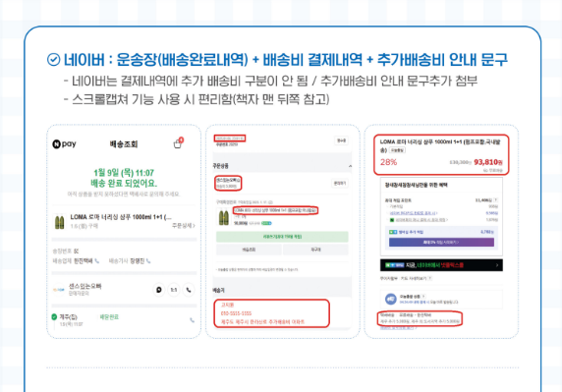Click the 93,810원 sale price
This screenshot has width=562, height=392.
click(x=487, y=162)
